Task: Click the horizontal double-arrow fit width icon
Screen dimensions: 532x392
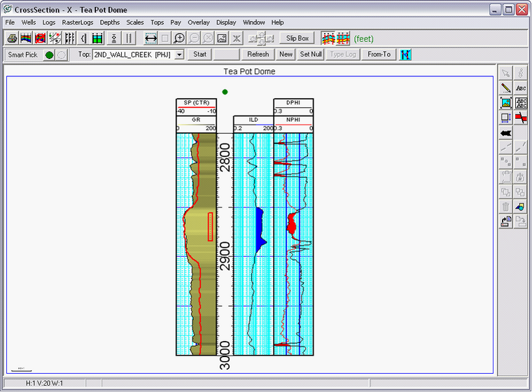Action: click(150, 38)
